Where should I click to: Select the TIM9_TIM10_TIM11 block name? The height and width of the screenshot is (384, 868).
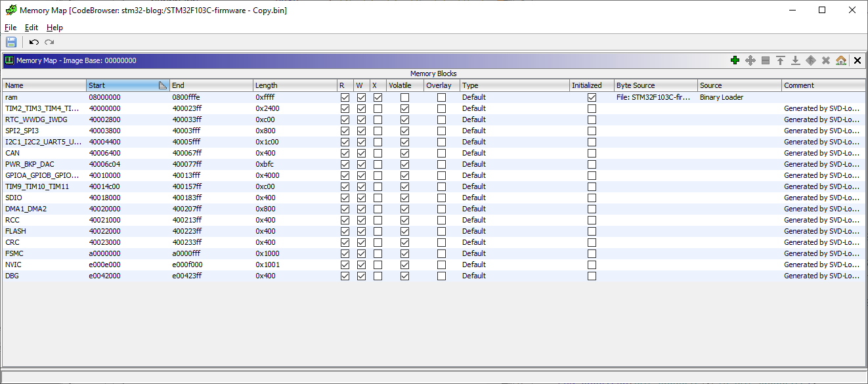[45, 186]
